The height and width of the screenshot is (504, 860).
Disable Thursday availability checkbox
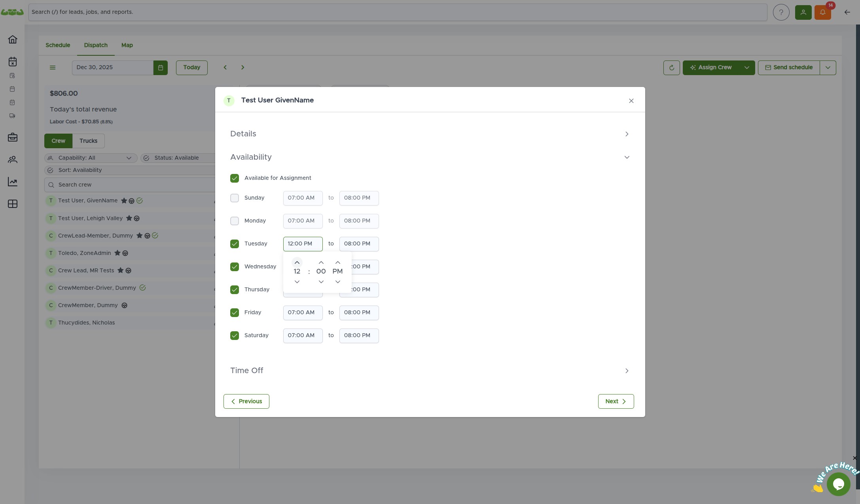click(235, 290)
